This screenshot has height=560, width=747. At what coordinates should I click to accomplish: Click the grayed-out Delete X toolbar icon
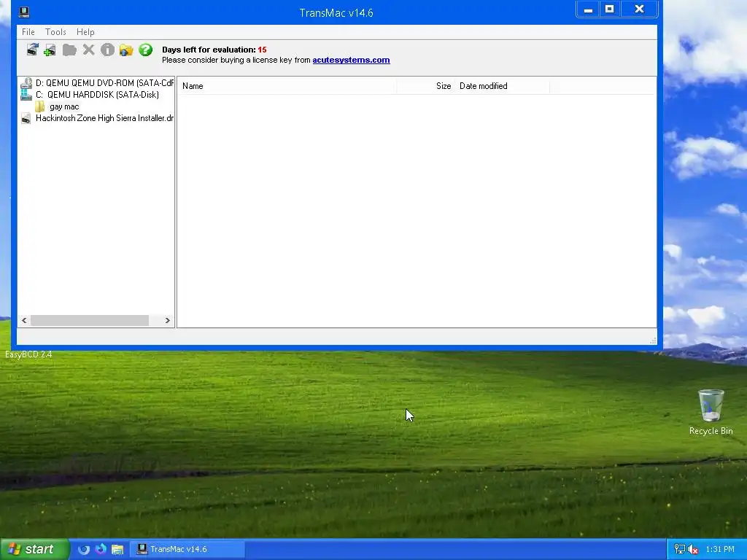(x=88, y=50)
